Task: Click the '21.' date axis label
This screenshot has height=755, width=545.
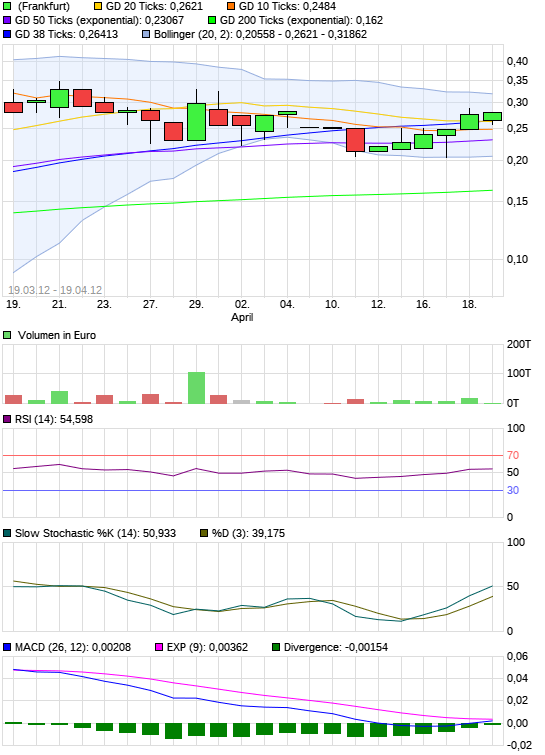Action: [59, 304]
